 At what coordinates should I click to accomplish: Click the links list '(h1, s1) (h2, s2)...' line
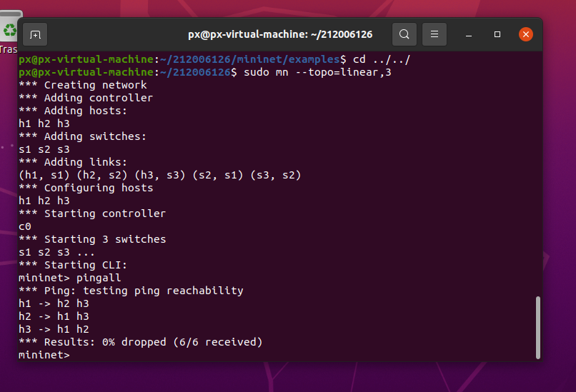click(160, 175)
